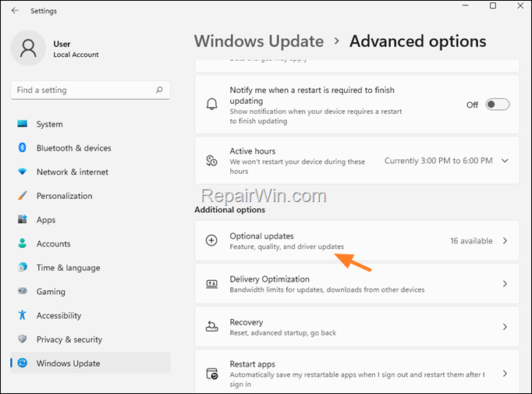Click the Accessibility figure icon
The image size is (532, 394).
(x=23, y=315)
